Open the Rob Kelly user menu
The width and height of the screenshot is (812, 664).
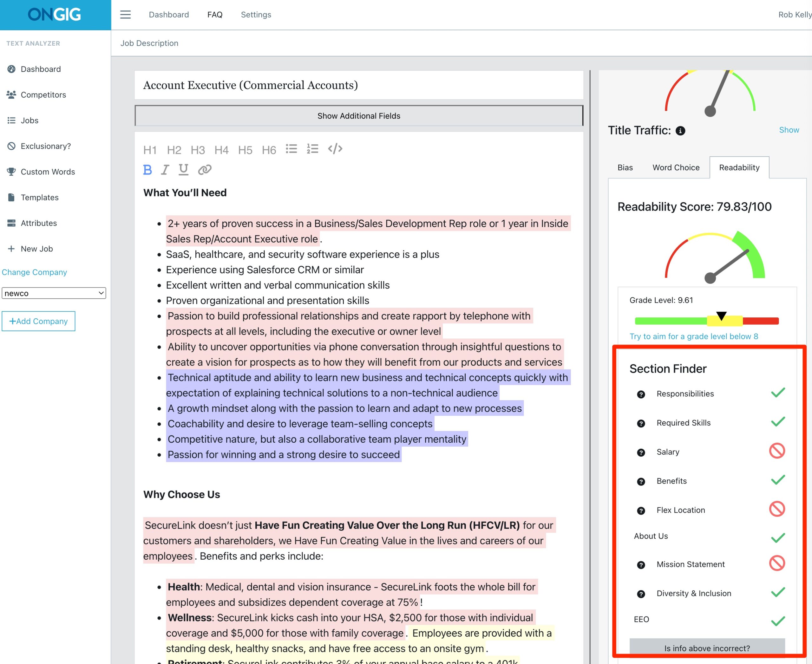click(795, 15)
